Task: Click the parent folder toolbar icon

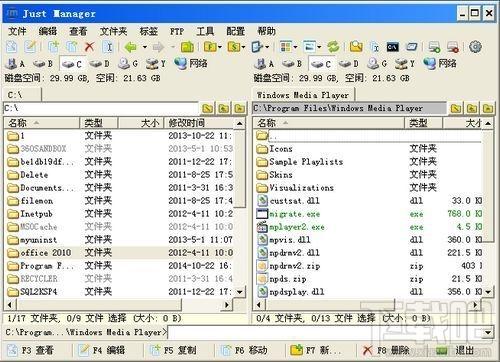Action: click(187, 47)
